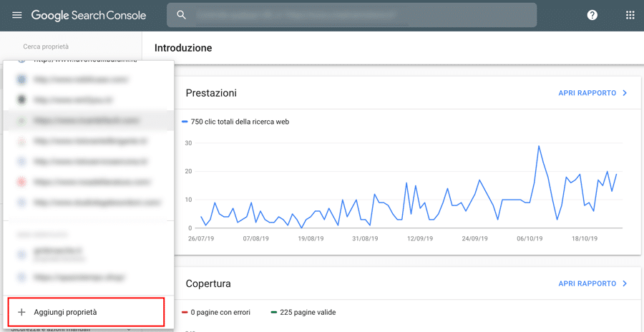
Task: Open APRI RAPPORTO for Copertura
Action: [587, 283]
